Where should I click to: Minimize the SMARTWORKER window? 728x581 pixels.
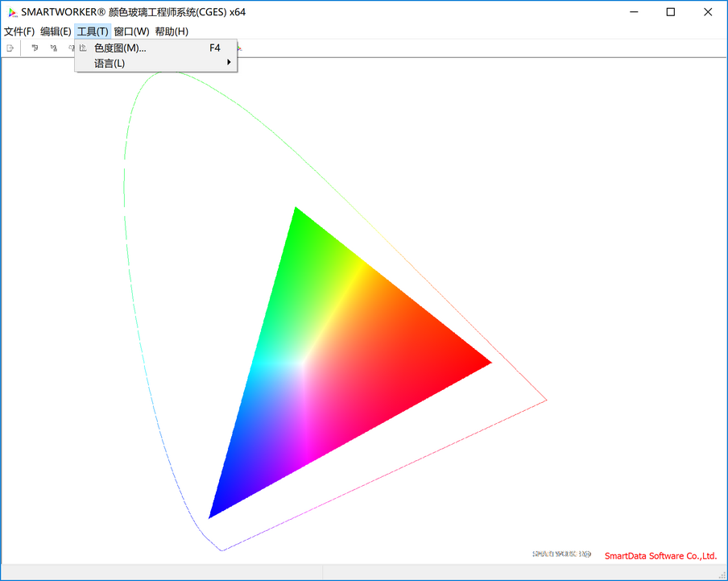tap(634, 12)
